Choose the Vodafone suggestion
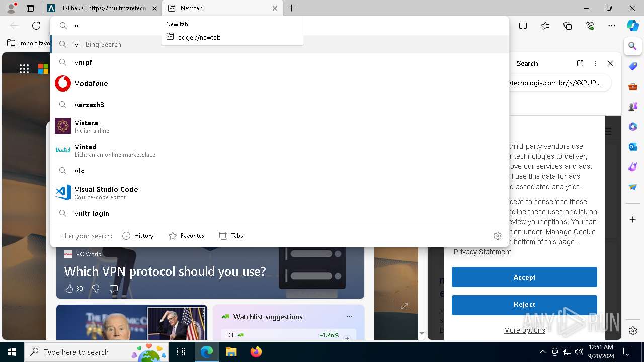644x362 pixels. coord(280,83)
